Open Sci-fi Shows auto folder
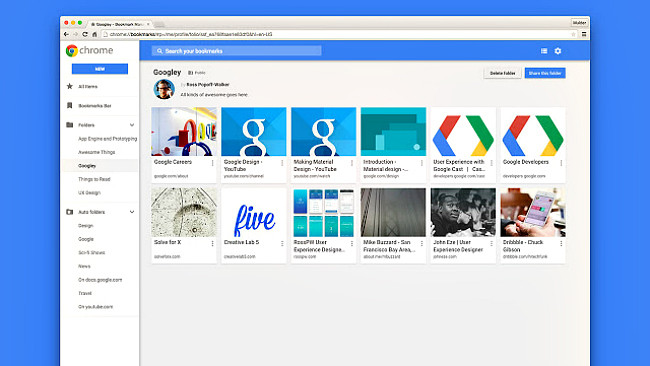 pyautogui.click(x=92, y=252)
